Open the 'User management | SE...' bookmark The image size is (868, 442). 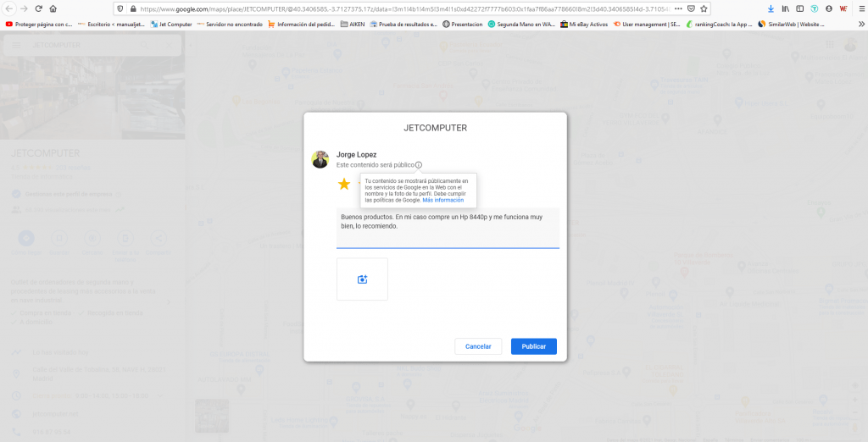647,25
